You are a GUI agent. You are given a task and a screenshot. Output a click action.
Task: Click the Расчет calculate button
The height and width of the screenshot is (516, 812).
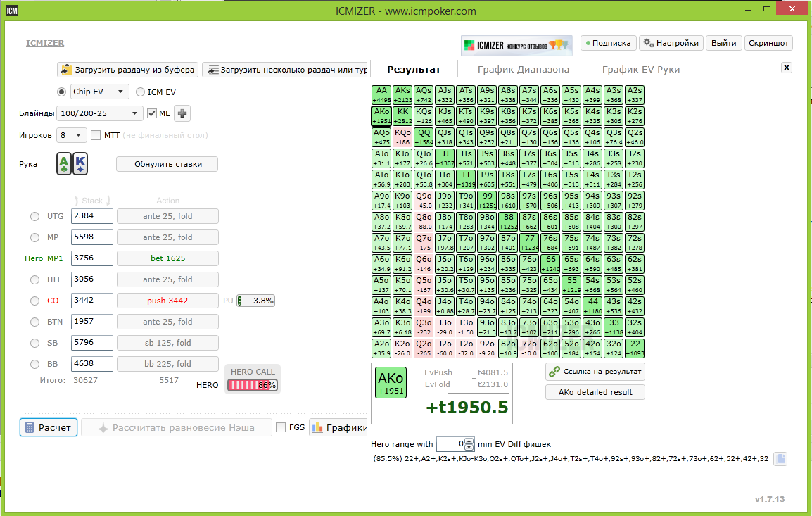(49, 427)
